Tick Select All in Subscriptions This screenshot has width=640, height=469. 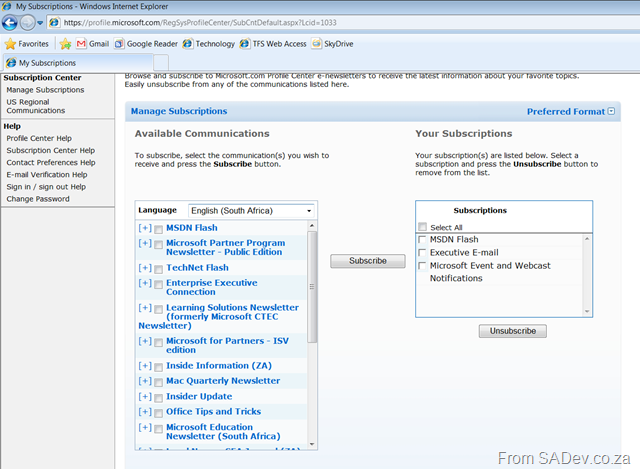click(x=422, y=227)
